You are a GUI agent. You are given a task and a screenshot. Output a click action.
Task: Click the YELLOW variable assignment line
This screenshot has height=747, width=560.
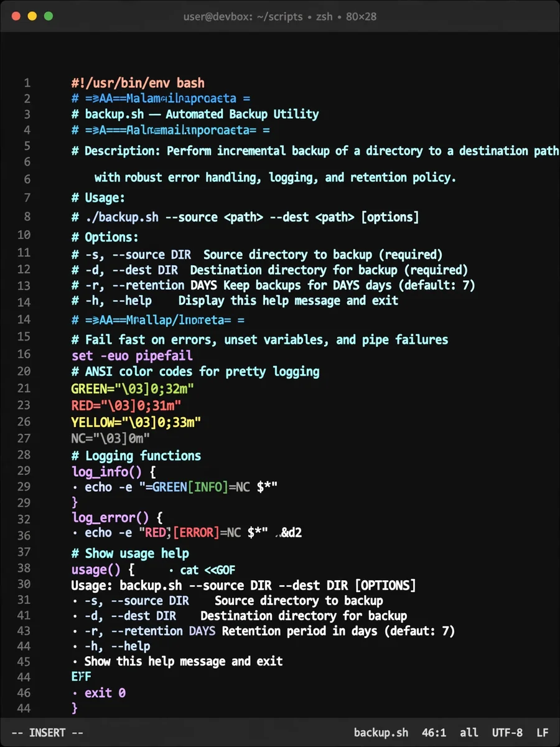(136, 423)
